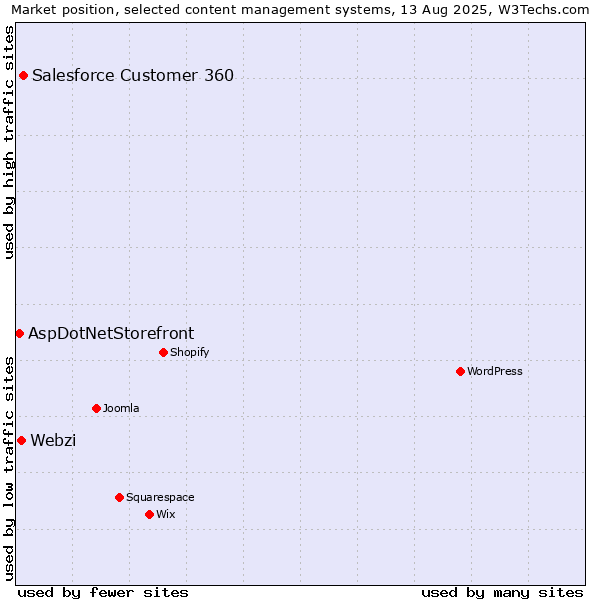600x600 pixels.
Task: Click the 'used by many sites' axis label
Action: (x=502, y=593)
